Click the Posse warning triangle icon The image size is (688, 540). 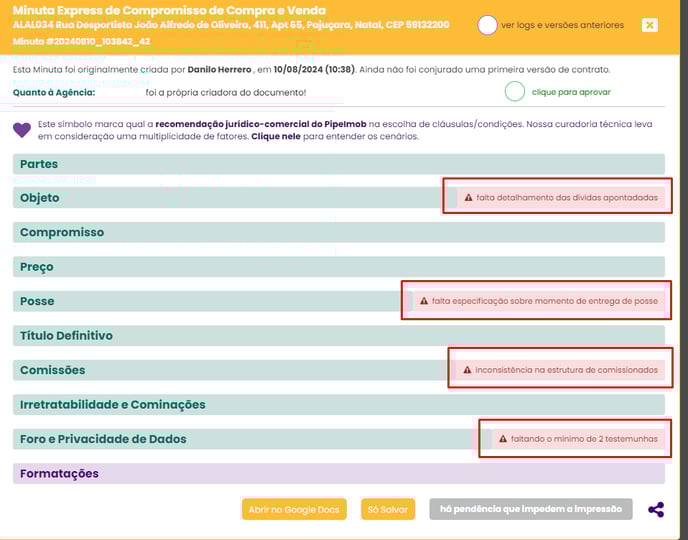[x=424, y=301]
